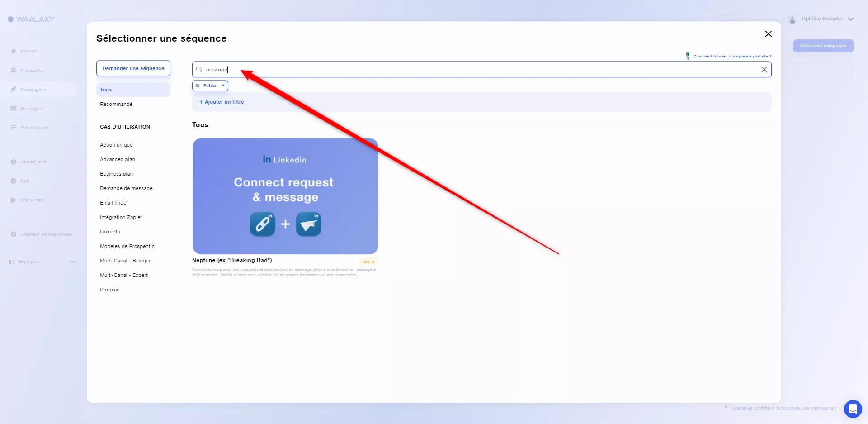Click the WAALAXY logo

pyautogui.click(x=31, y=19)
